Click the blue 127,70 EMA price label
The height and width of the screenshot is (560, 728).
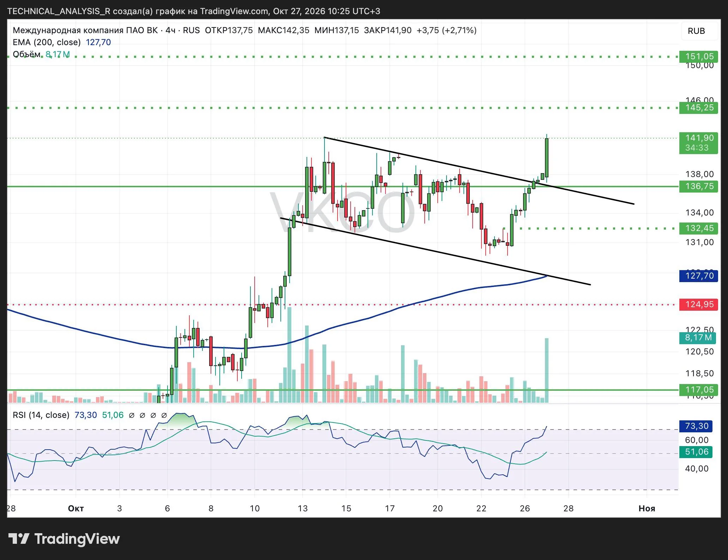click(699, 276)
